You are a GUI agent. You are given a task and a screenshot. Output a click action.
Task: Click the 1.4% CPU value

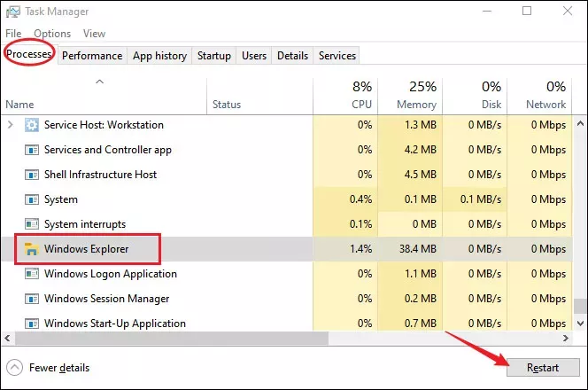click(x=360, y=249)
